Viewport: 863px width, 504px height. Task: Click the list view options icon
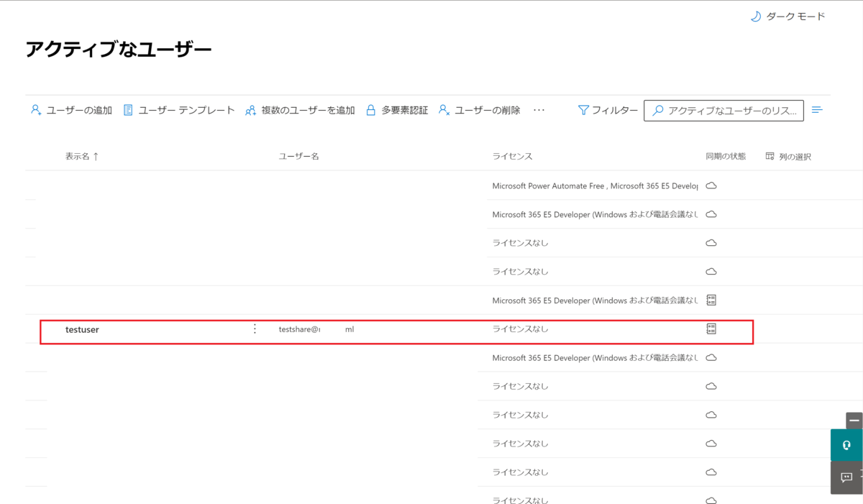pyautogui.click(x=817, y=110)
